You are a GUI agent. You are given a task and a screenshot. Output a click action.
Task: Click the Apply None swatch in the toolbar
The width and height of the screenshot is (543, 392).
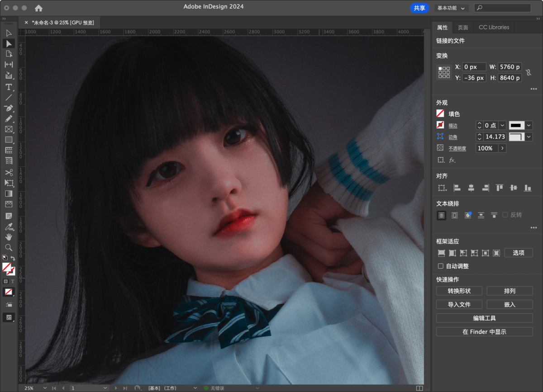pyautogui.click(x=9, y=292)
